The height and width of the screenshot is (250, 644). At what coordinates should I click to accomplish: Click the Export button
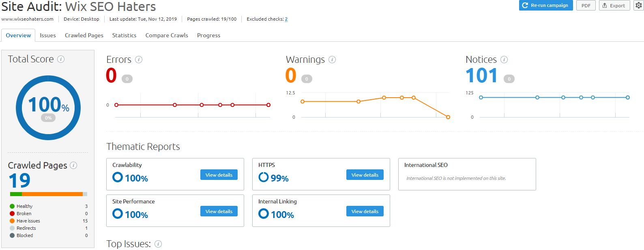614,5
